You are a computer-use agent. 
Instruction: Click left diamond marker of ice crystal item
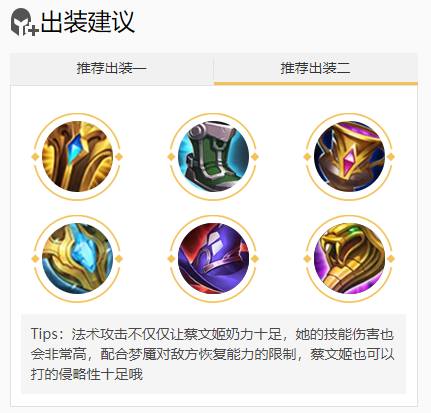[35, 259]
